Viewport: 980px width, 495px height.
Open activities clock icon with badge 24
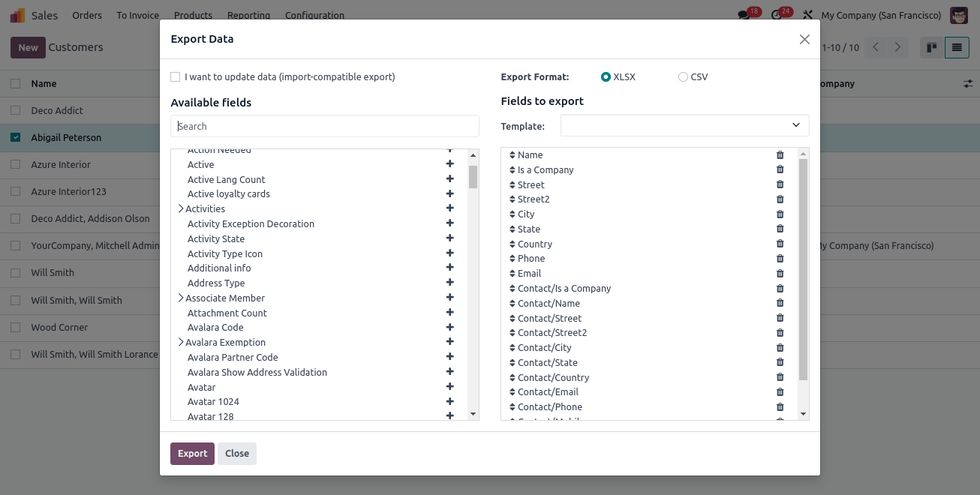tap(776, 15)
